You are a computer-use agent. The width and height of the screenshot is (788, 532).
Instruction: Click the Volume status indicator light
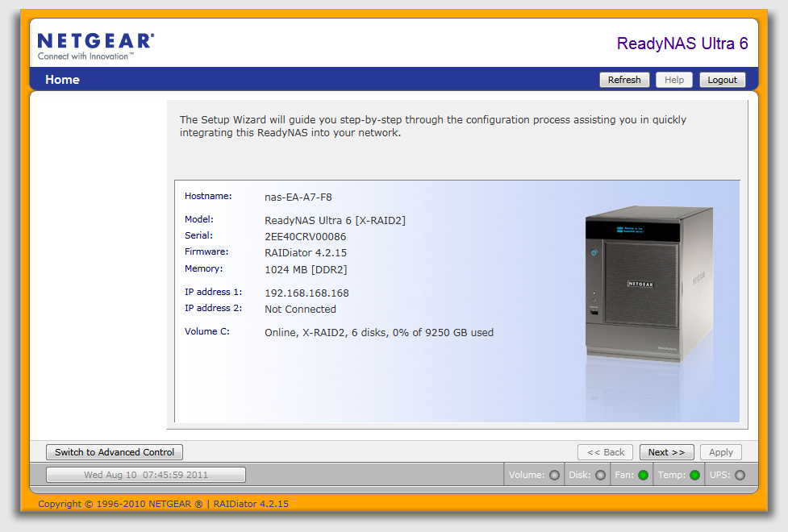coord(554,476)
